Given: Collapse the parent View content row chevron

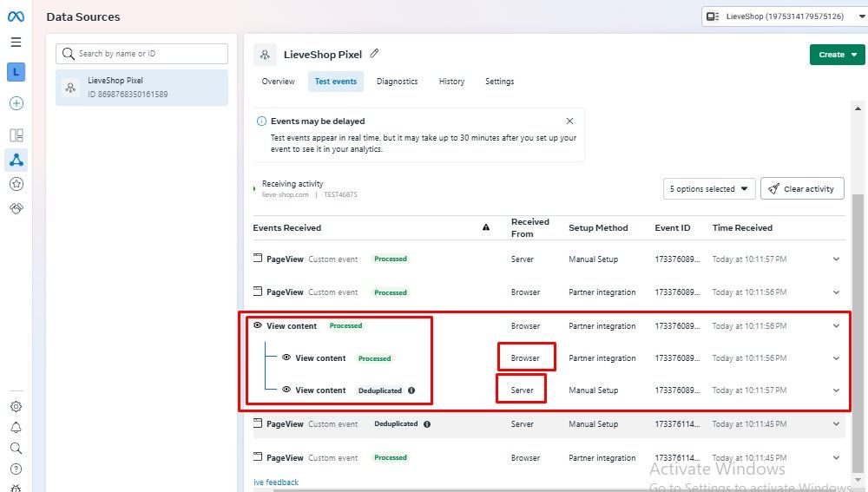Looking at the screenshot, I should coord(836,326).
